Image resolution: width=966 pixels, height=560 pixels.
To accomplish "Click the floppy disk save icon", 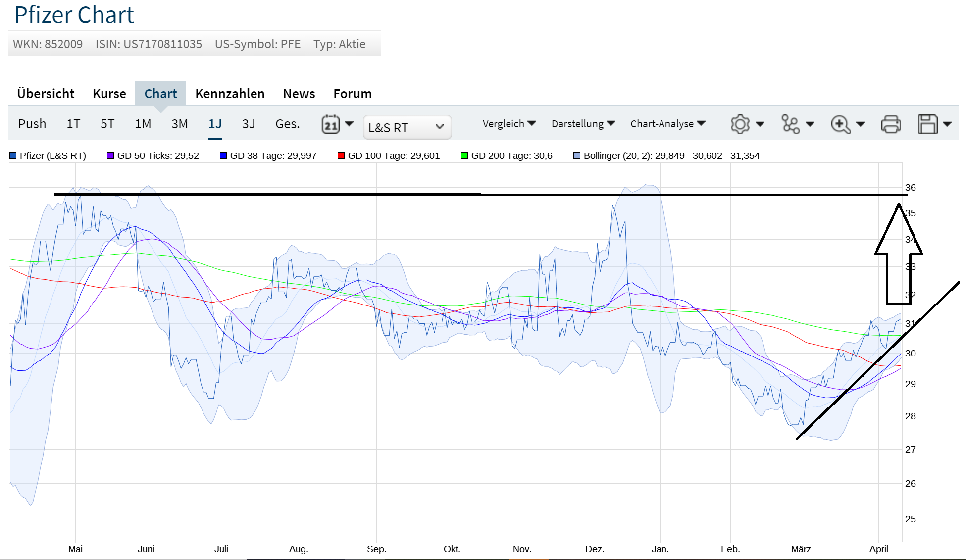I will tap(927, 124).
